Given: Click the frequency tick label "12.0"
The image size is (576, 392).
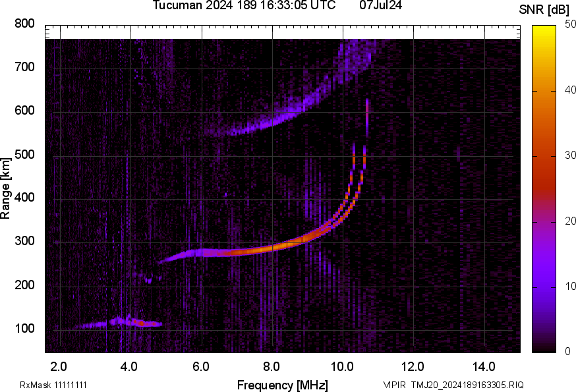Looking at the screenshot, I should (x=413, y=367).
